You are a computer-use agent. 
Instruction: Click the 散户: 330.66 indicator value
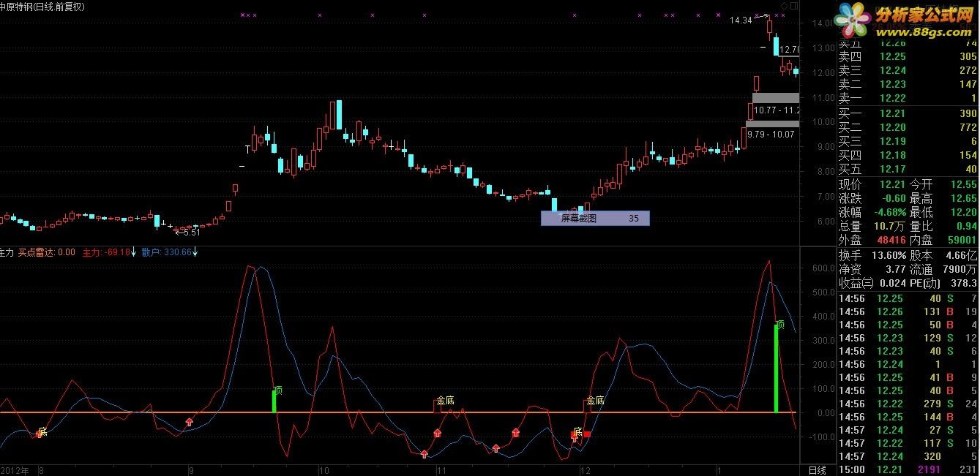coord(167,252)
